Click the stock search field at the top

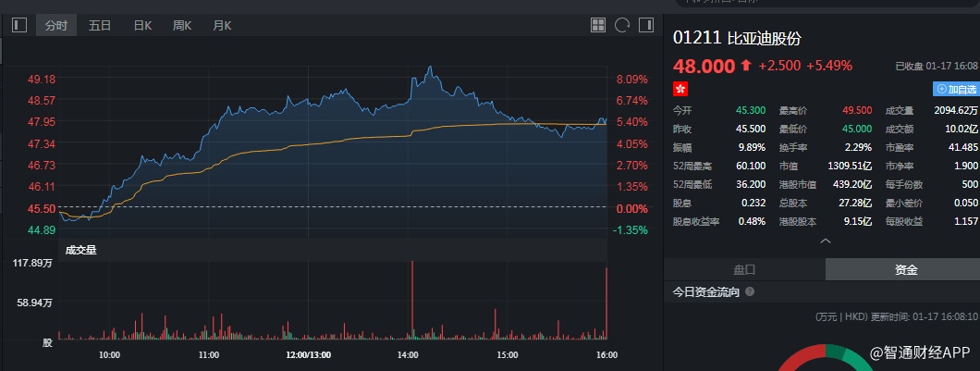(x=823, y=5)
